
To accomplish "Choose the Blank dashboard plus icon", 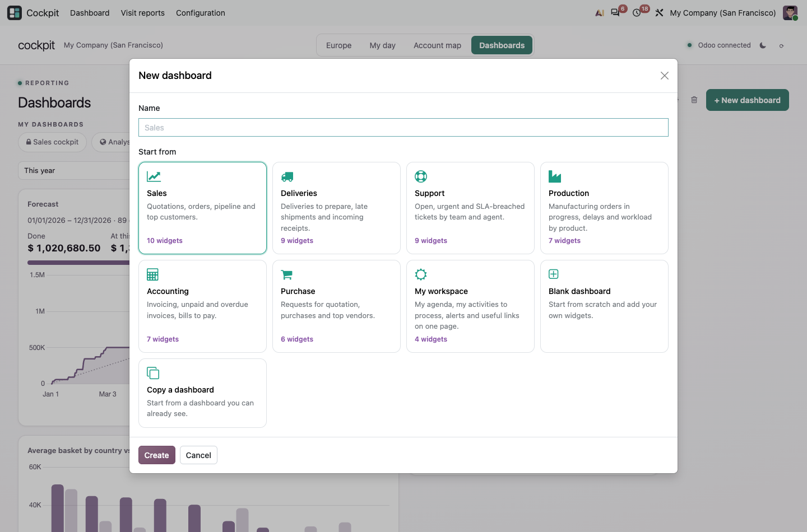I will (x=554, y=274).
